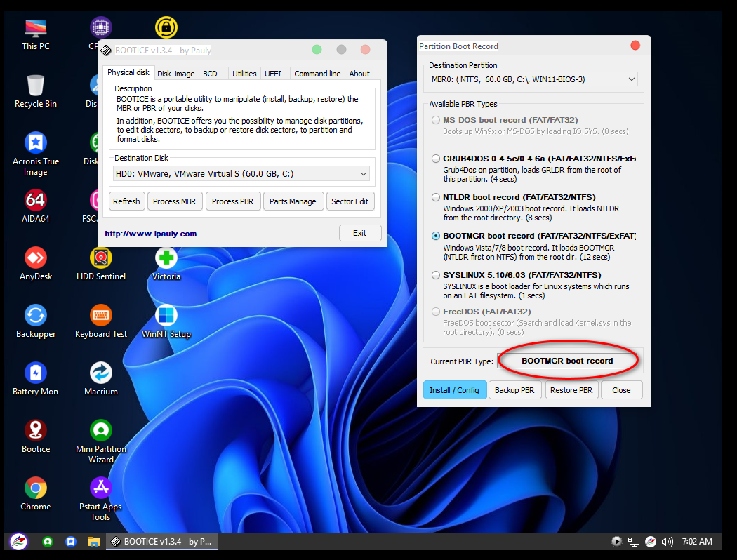This screenshot has height=560, width=737.
Task: Click the Parts Manage button
Action: click(x=293, y=201)
